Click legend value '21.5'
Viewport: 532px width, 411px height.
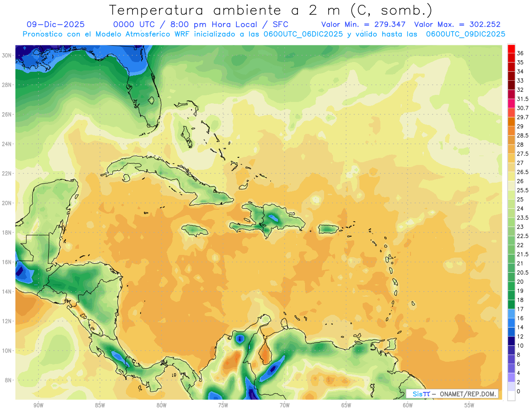tap(523, 254)
